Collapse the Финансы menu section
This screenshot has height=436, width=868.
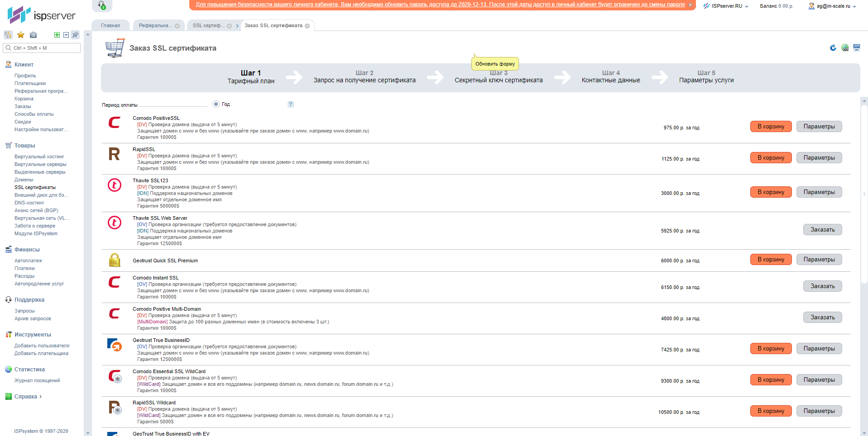click(x=27, y=250)
